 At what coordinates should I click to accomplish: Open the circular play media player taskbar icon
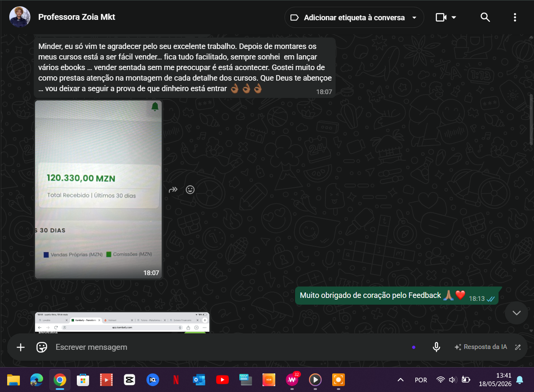coord(315,380)
